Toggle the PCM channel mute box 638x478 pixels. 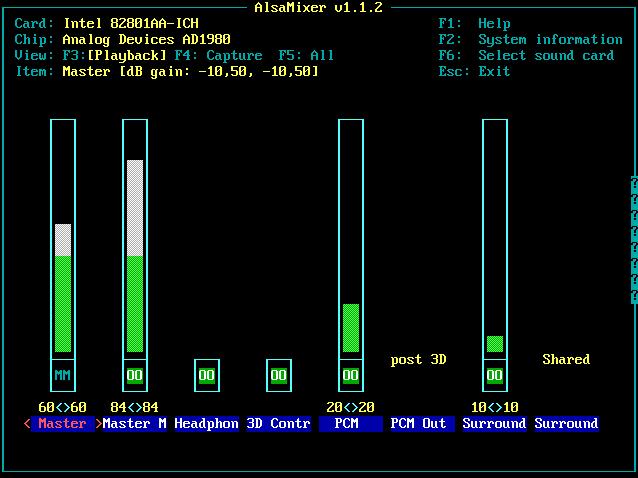[x=351, y=375]
